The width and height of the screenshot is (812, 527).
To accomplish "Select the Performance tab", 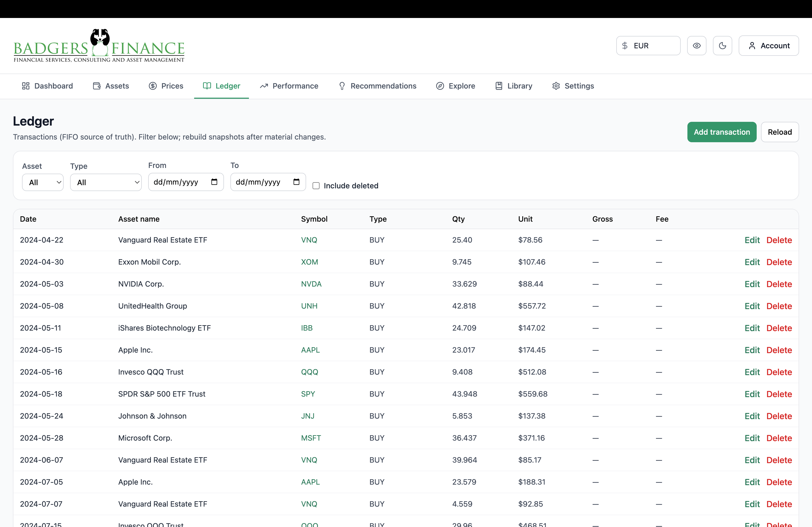I will click(x=289, y=86).
